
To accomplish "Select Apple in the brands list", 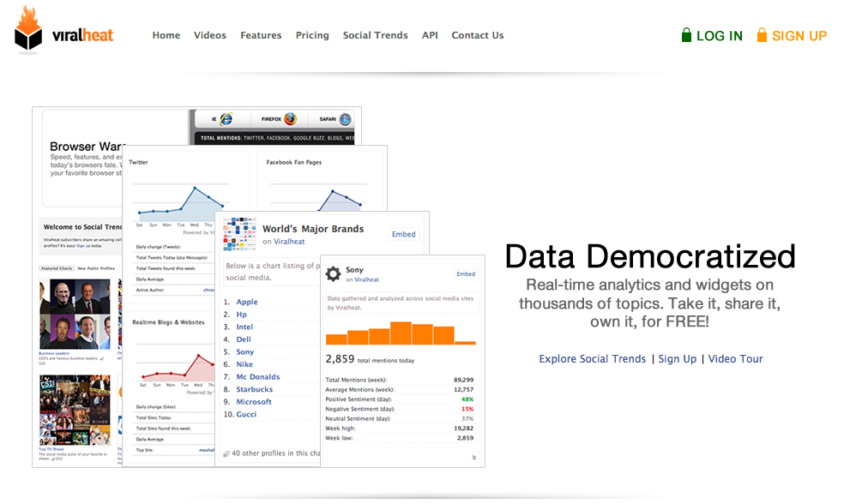I will pos(247,302).
